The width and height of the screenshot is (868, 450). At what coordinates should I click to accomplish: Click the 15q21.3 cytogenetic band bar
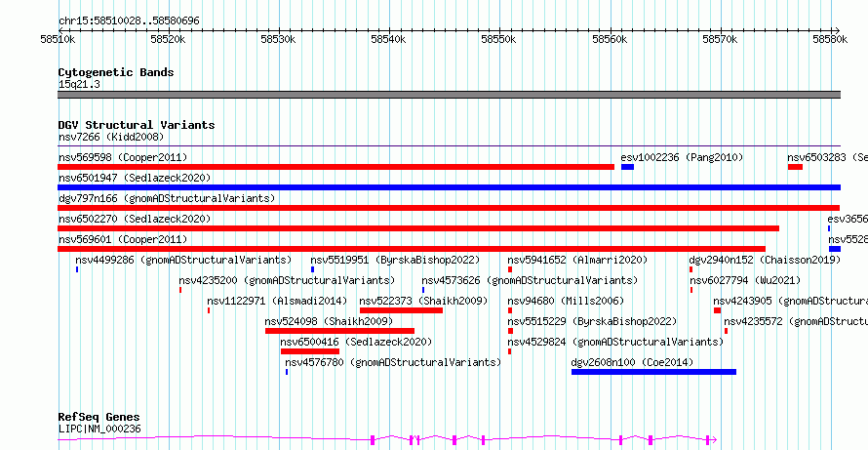pyautogui.click(x=449, y=95)
